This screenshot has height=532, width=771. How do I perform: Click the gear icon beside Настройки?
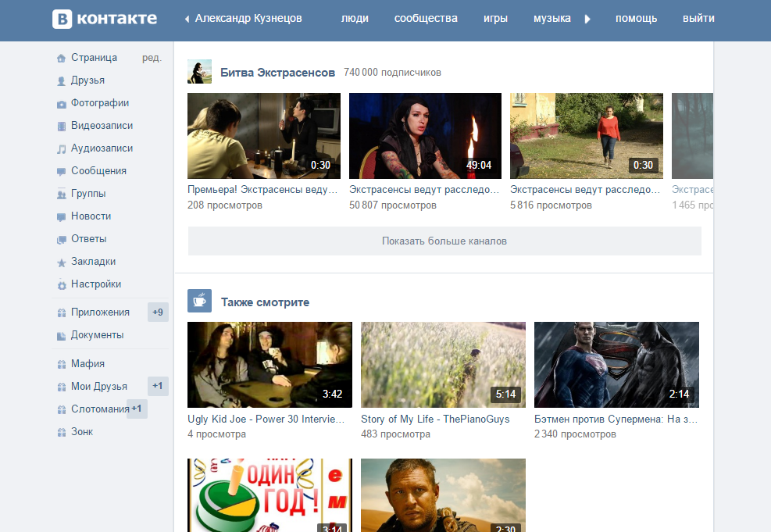click(62, 285)
